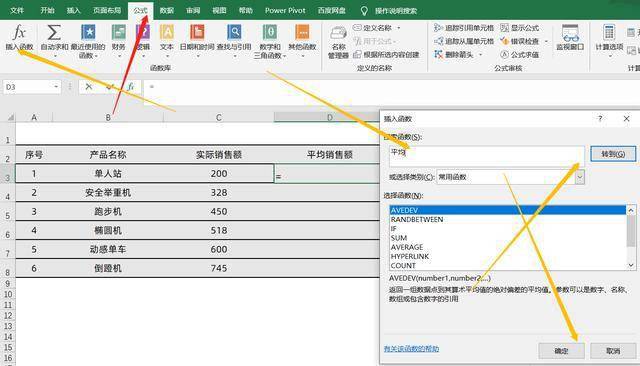This screenshot has width=640, height=366.
Task: Switch to the Insert (插入) tab
Action: click(73, 10)
